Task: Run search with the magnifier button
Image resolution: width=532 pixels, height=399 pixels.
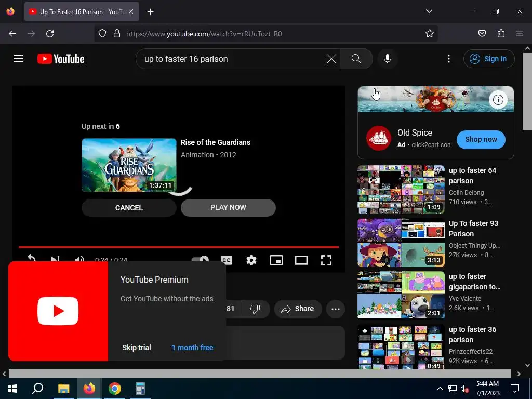Action: click(x=356, y=59)
